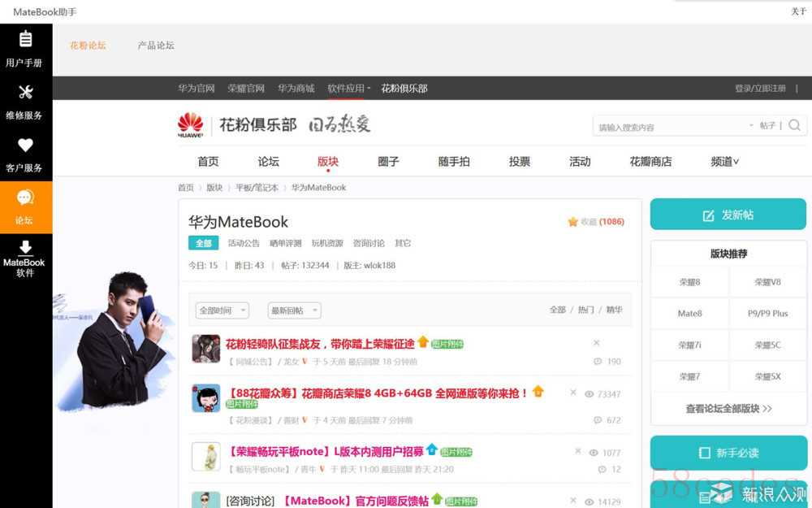
Task: Click the search input field
Action: click(672, 127)
